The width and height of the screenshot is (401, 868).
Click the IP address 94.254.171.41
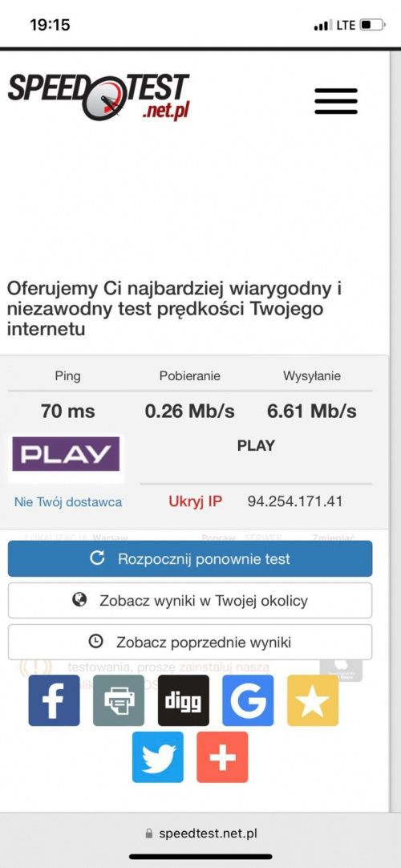pyautogui.click(x=295, y=501)
